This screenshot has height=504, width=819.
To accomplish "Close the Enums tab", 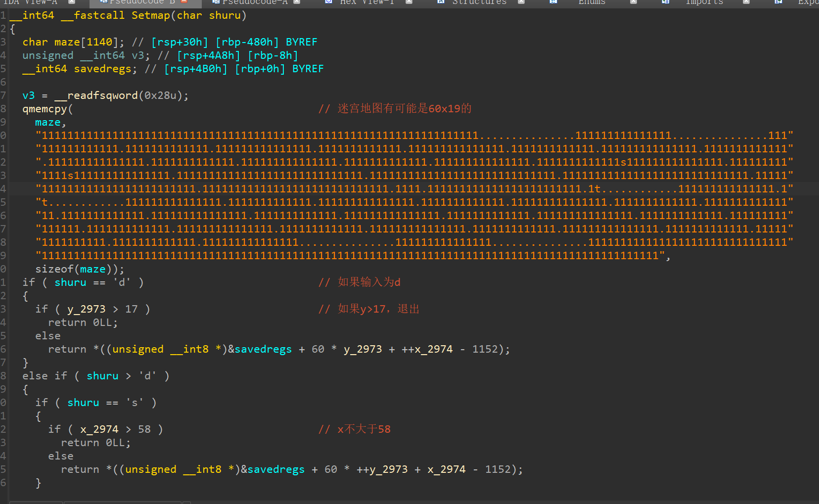I will 634,2.
